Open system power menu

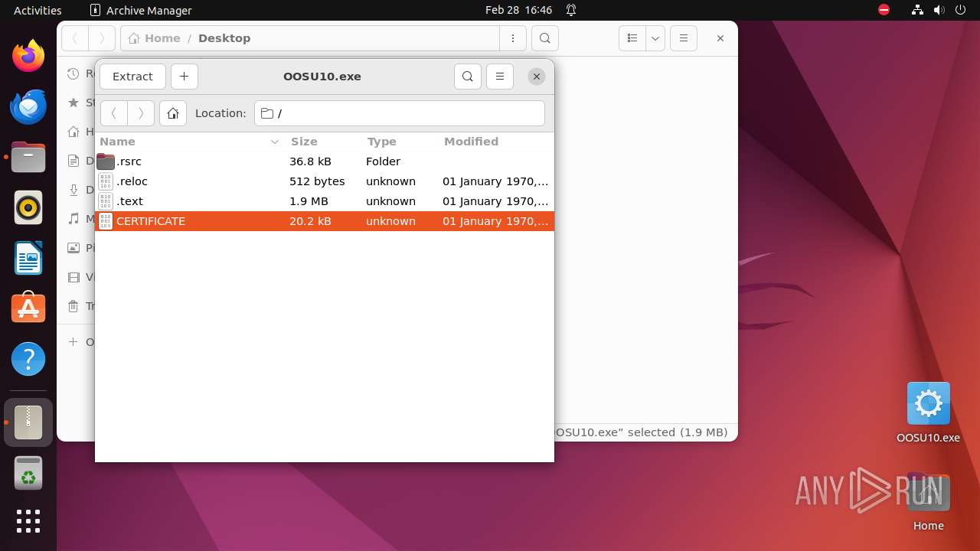point(960,10)
